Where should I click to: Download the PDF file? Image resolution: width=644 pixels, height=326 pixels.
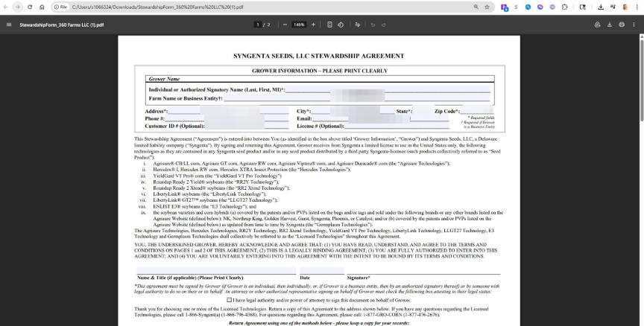[610, 25]
